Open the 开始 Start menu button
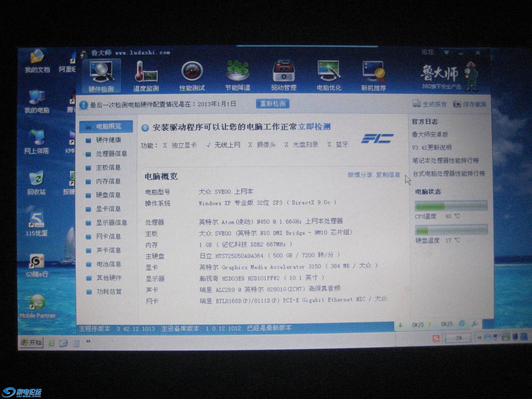Screen dimensions: 532x399 point(32,342)
